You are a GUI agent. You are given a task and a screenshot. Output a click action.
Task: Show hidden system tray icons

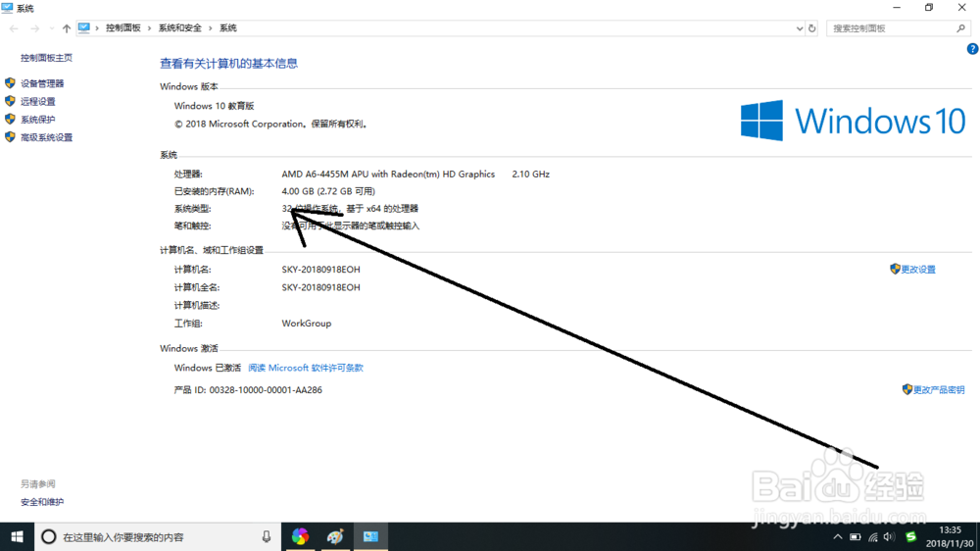pyautogui.click(x=838, y=536)
